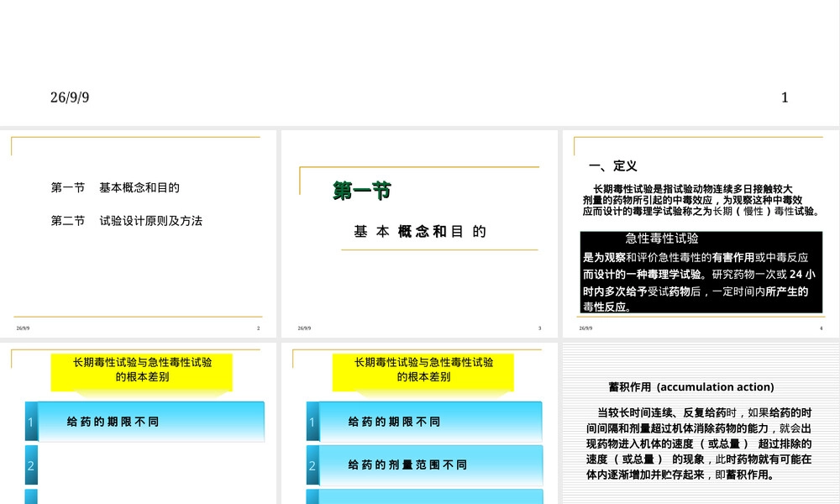
Task: Open slide showing only 给药的期限不同 filled
Action: 139,423
